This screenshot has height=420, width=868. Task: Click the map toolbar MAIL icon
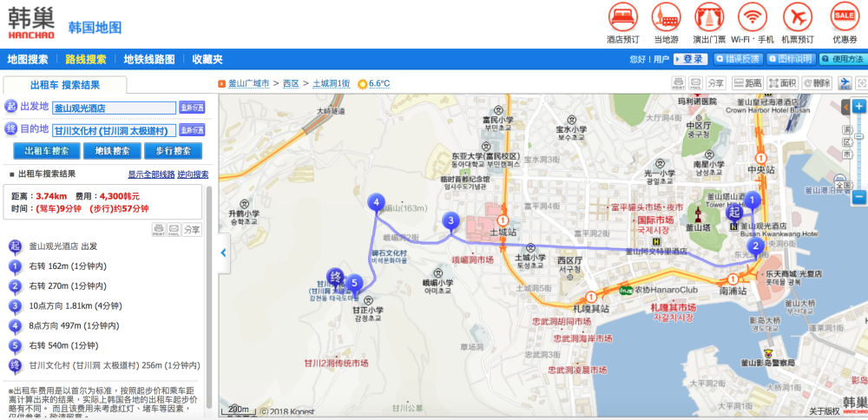point(695,83)
